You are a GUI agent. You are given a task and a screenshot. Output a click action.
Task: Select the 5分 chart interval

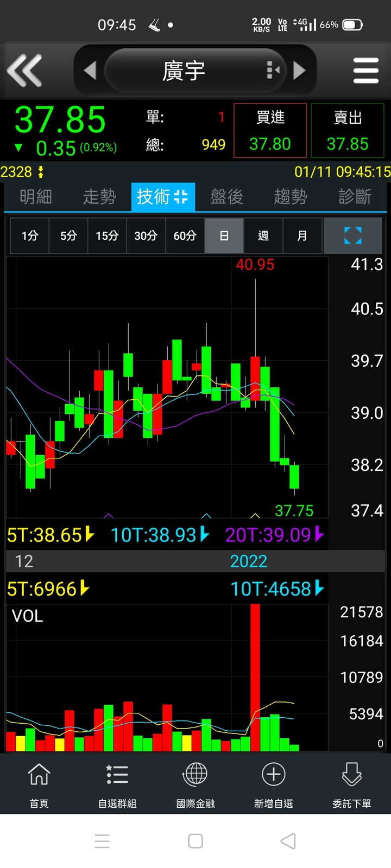click(68, 235)
